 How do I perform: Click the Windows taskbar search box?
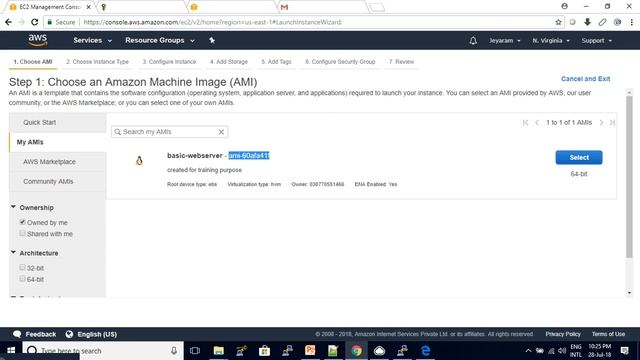pos(102,351)
